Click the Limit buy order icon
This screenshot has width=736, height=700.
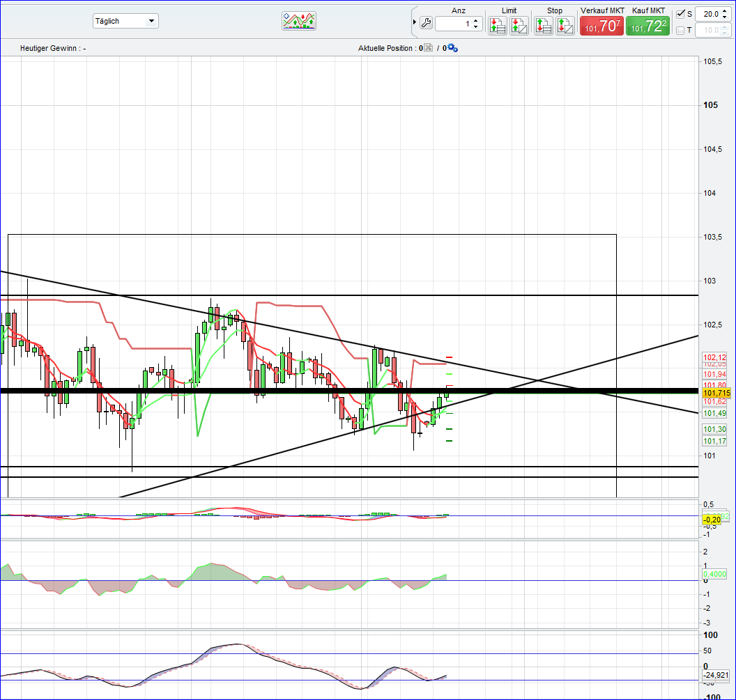click(x=498, y=25)
